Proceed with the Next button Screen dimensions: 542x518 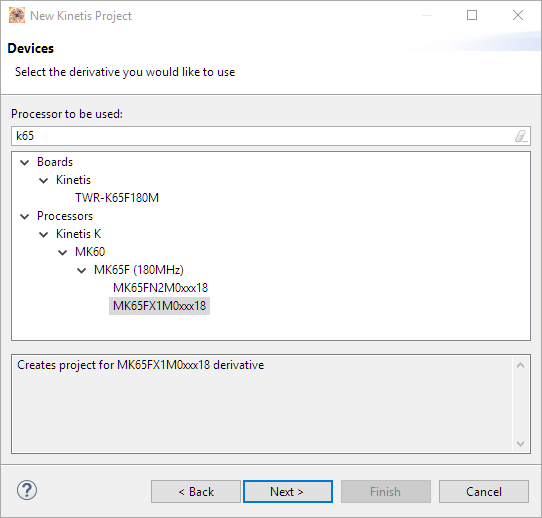(288, 491)
